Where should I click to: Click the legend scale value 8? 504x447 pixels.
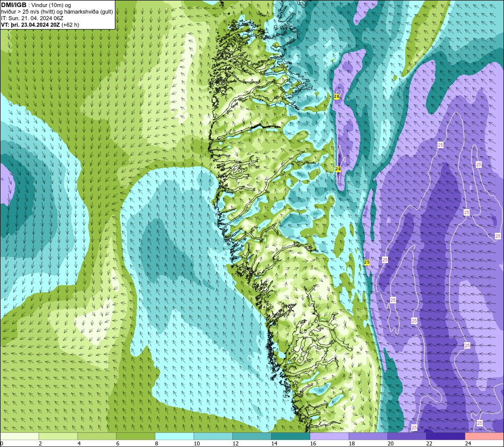point(157,443)
